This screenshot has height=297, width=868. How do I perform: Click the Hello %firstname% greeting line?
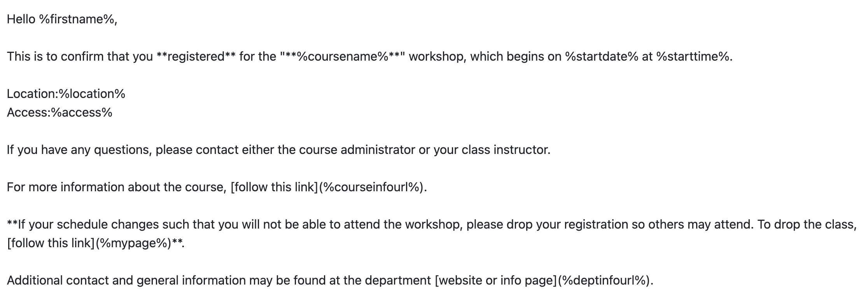point(62,19)
